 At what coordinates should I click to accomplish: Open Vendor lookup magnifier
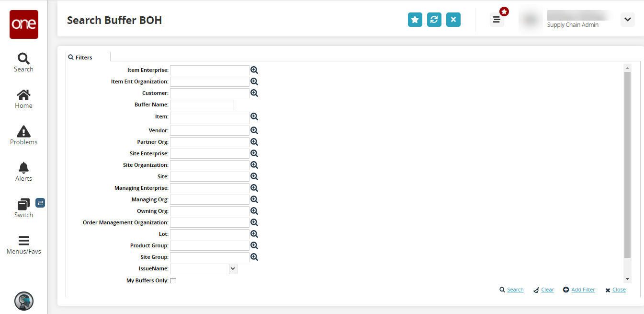(254, 130)
